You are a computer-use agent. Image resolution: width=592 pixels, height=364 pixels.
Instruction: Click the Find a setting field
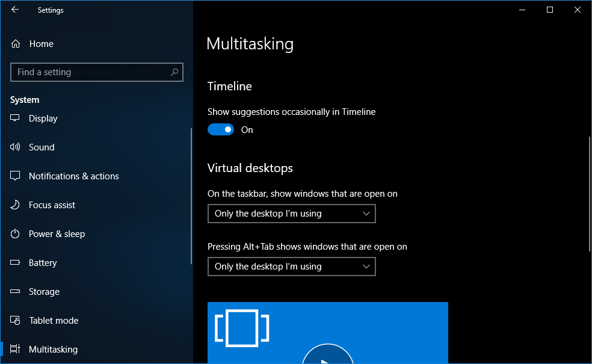pos(90,72)
